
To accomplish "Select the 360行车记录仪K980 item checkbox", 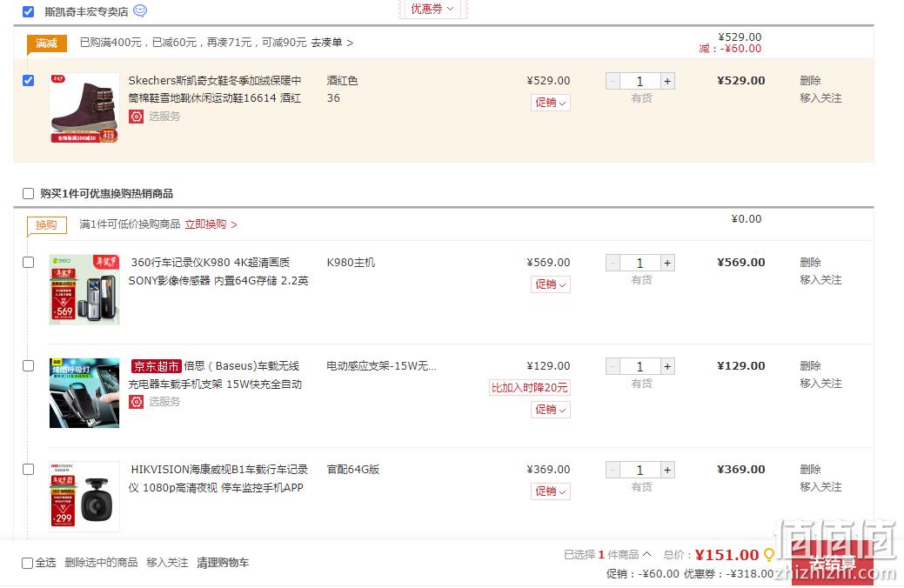I will click(28, 263).
